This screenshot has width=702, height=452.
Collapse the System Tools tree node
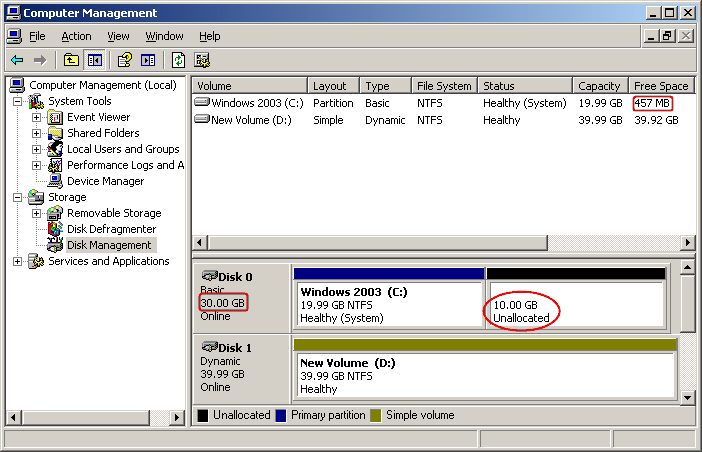tap(17, 102)
